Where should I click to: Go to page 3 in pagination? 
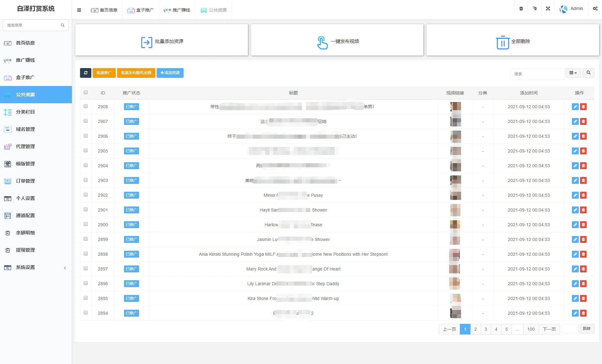[486, 329]
